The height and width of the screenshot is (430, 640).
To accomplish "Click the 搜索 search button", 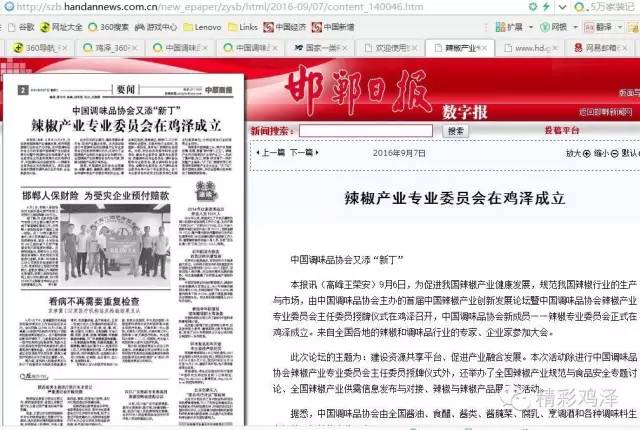I will pos(456,131).
